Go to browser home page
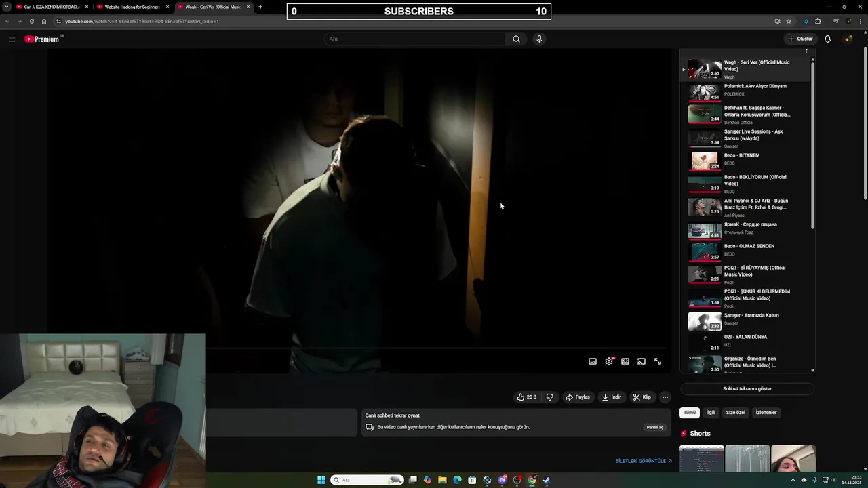 click(44, 21)
